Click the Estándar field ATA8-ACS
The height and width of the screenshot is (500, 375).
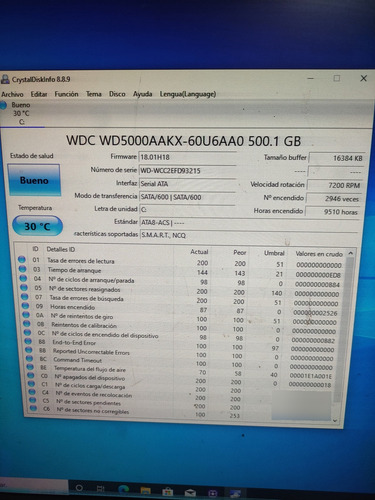point(248,222)
